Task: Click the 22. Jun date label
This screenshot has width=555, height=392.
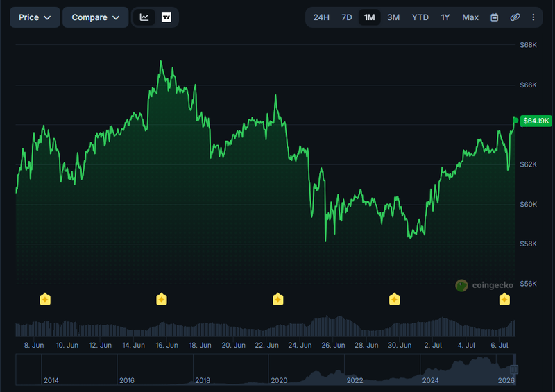Action: click(x=267, y=345)
